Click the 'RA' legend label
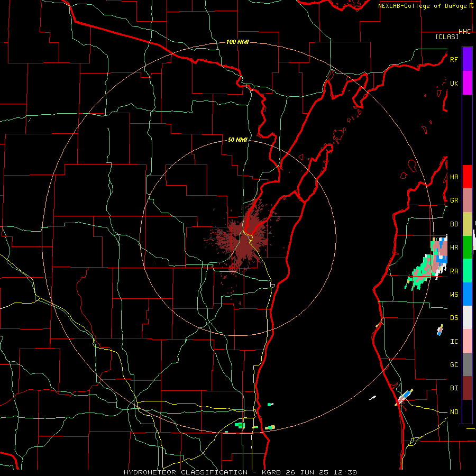Screen dimensions: 476x476 pyautogui.click(x=454, y=271)
